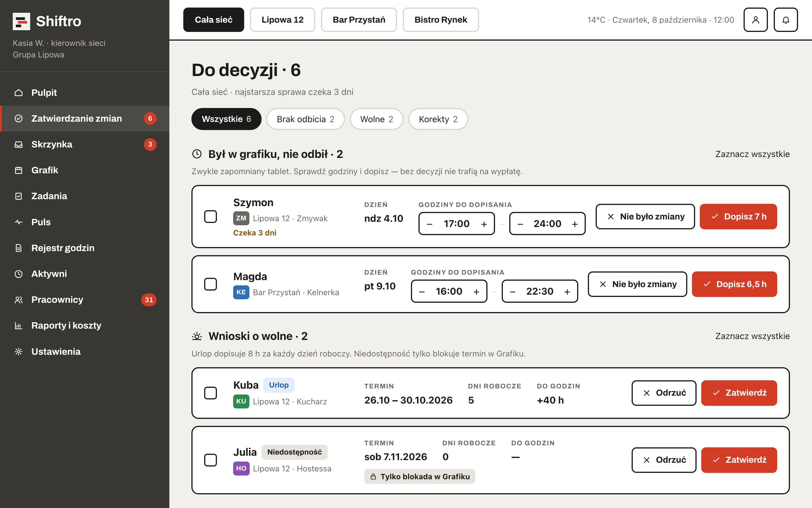This screenshot has width=812, height=508.
Task: Approve Julia's request with Zatwierdź
Action: (x=739, y=460)
